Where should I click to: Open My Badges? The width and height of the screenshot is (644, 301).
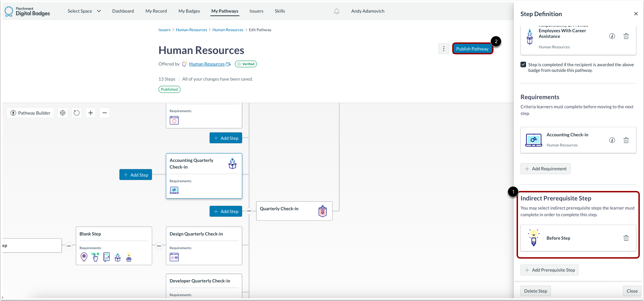[x=189, y=11]
